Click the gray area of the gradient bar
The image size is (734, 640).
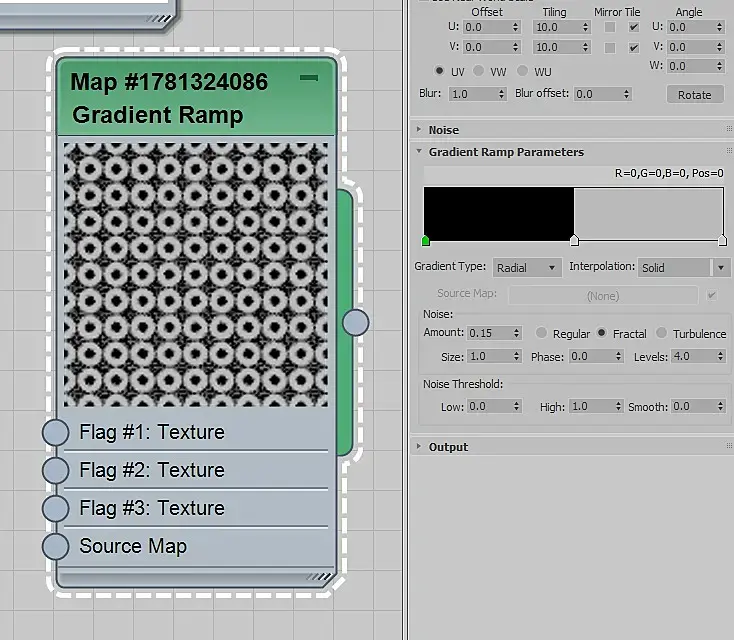pos(648,214)
